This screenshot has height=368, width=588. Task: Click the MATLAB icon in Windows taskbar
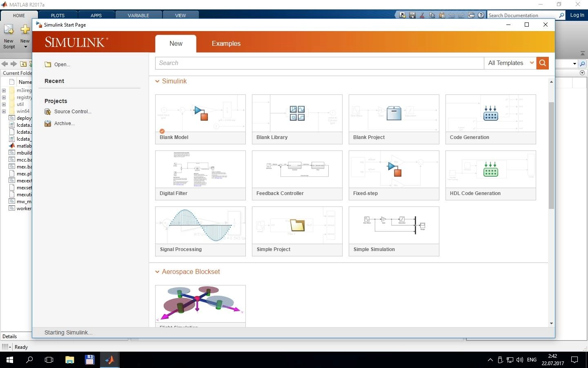[109, 360]
